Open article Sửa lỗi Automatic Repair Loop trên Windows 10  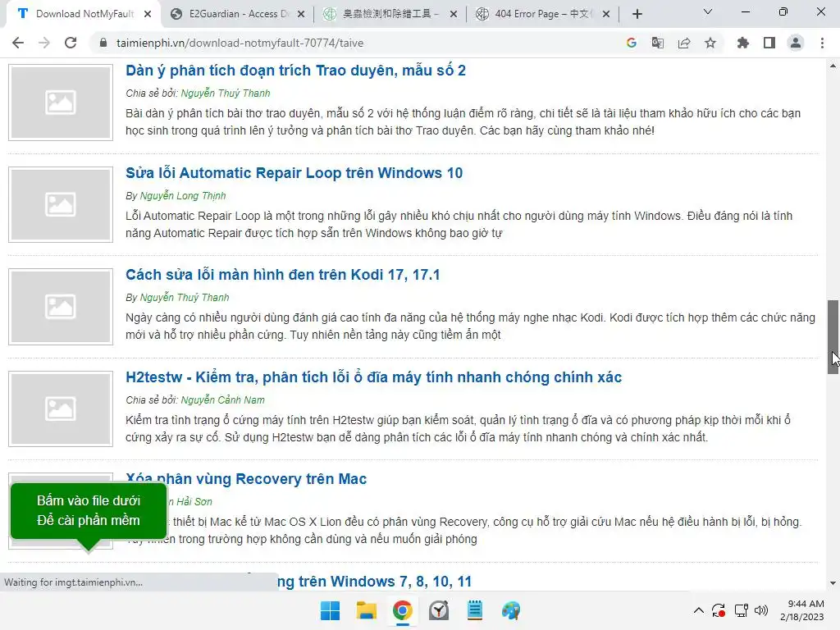(294, 173)
